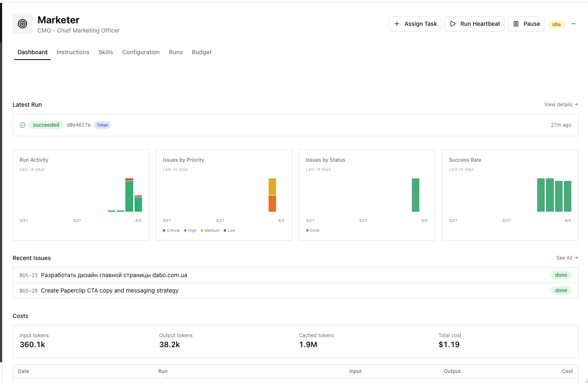The width and height of the screenshot is (588, 383).
Task: Click the Marketer target logo icon
Action: [x=22, y=24]
